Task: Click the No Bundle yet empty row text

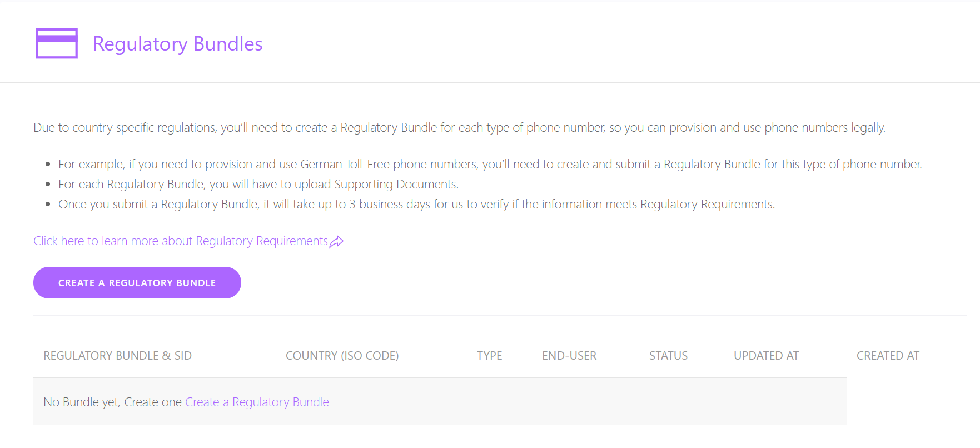Action: coord(113,402)
